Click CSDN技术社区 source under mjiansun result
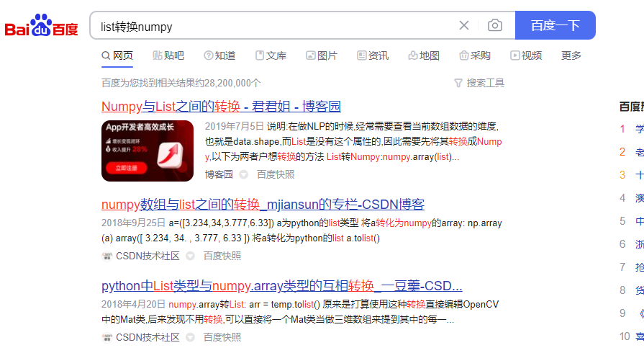This screenshot has height=353, width=644. coord(148,256)
